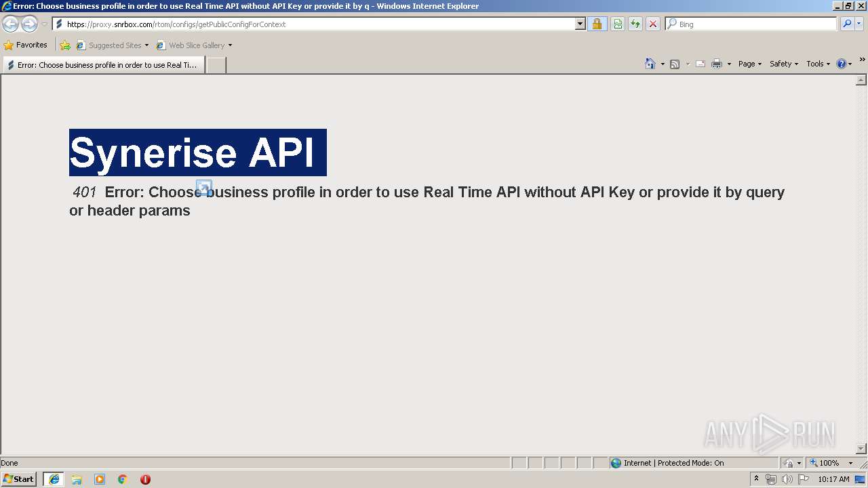Launch Google Chrome from the taskbar

pyautogui.click(x=123, y=479)
